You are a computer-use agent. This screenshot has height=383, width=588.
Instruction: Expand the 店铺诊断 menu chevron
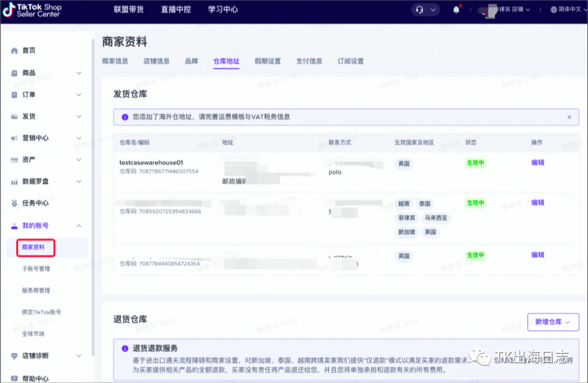(x=79, y=356)
